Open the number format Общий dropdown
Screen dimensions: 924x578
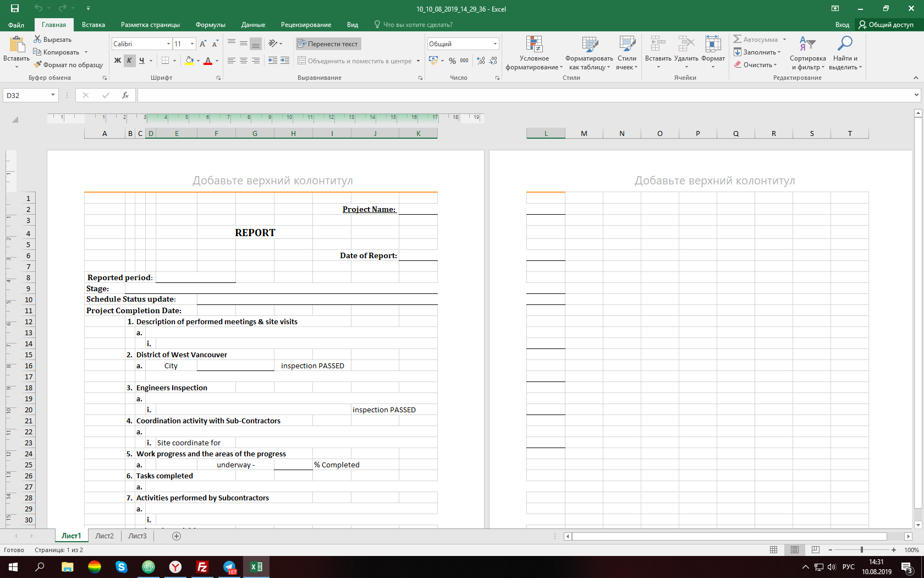[x=495, y=43]
